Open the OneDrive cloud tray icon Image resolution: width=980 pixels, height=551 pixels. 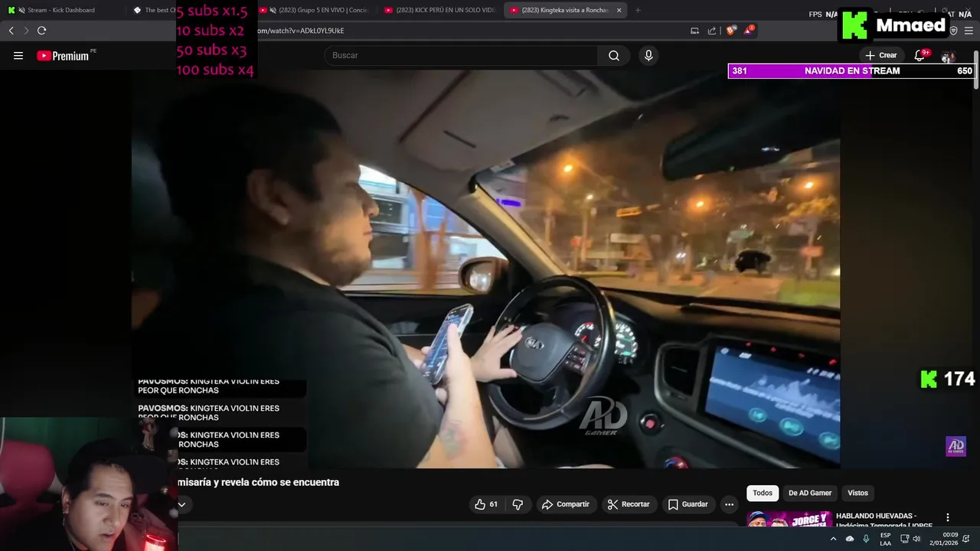(849, 539)
